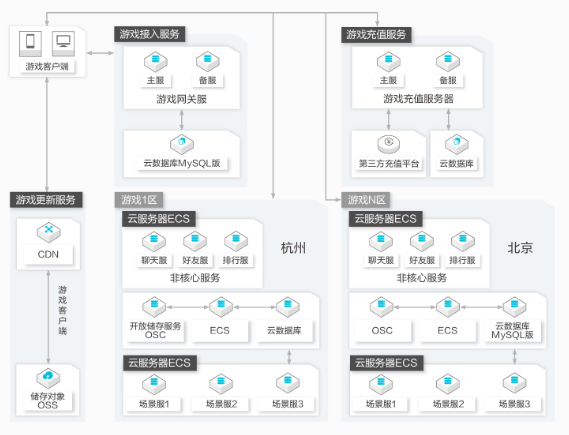Screen dimensions: 569x435
Task: Click the 第三方充值平台 text label
Action: click(x=389, y=164)
